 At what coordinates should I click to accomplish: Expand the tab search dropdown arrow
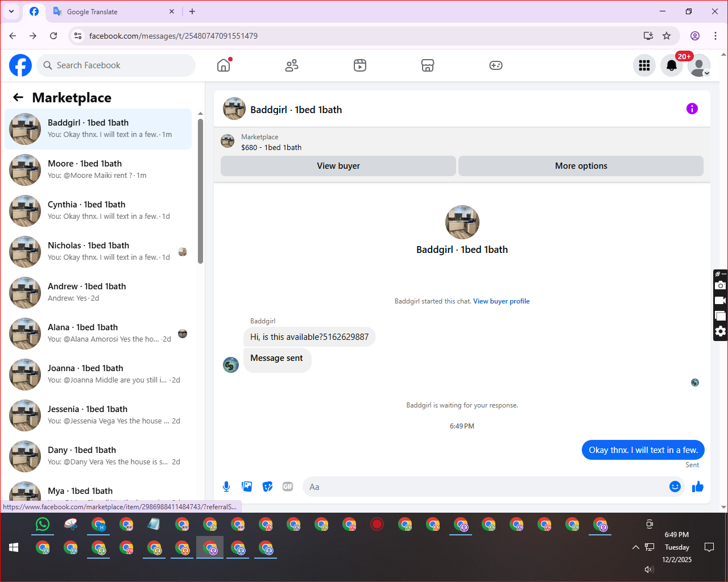[x=11, y=11]
